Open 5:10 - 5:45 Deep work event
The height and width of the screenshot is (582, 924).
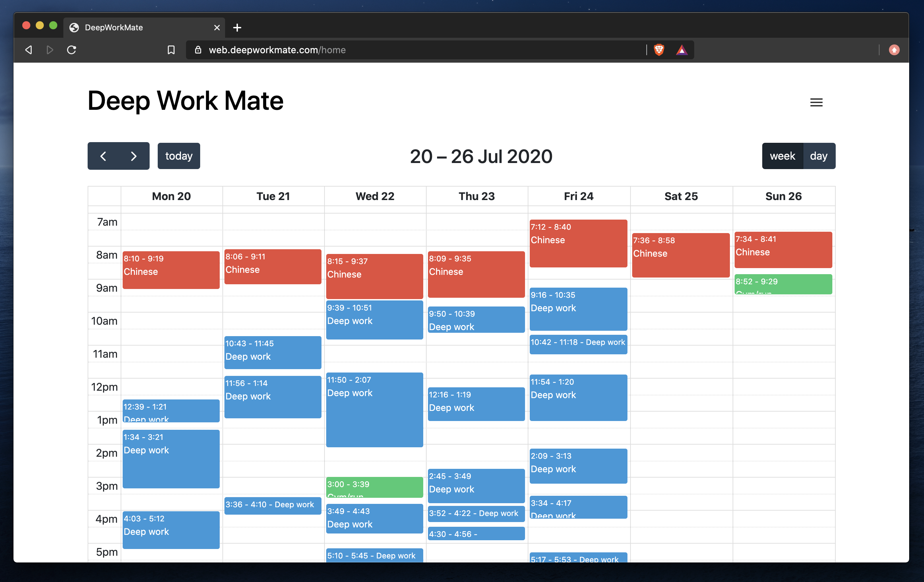point(374,555)
